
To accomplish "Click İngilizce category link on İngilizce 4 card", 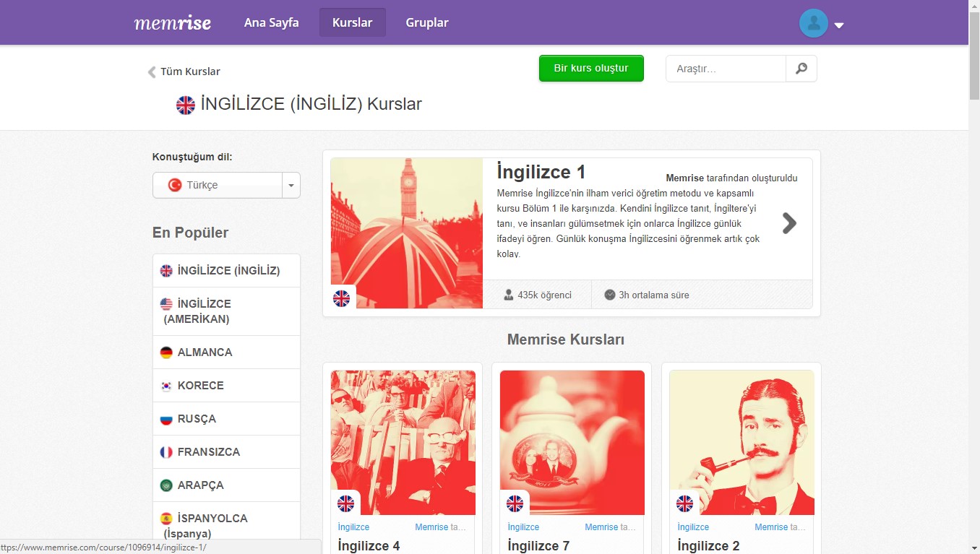I will (x=353, y=527).
